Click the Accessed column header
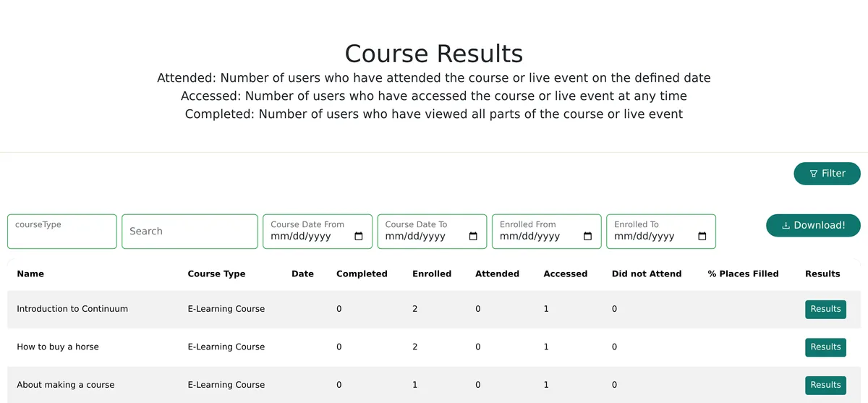This screenshot has height=403, width=868. coord(566,274)
